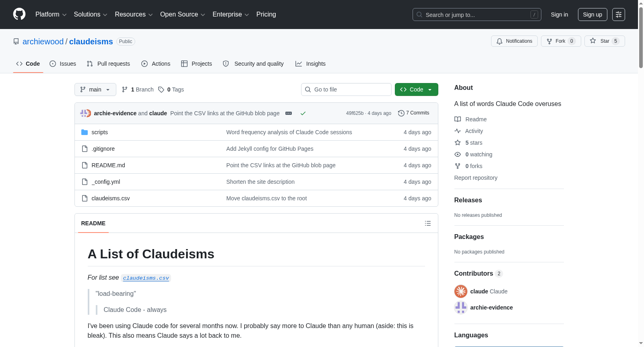Click the Notifications button
Image resolution: width=644 pixels, height=347 pixels.
514,41
